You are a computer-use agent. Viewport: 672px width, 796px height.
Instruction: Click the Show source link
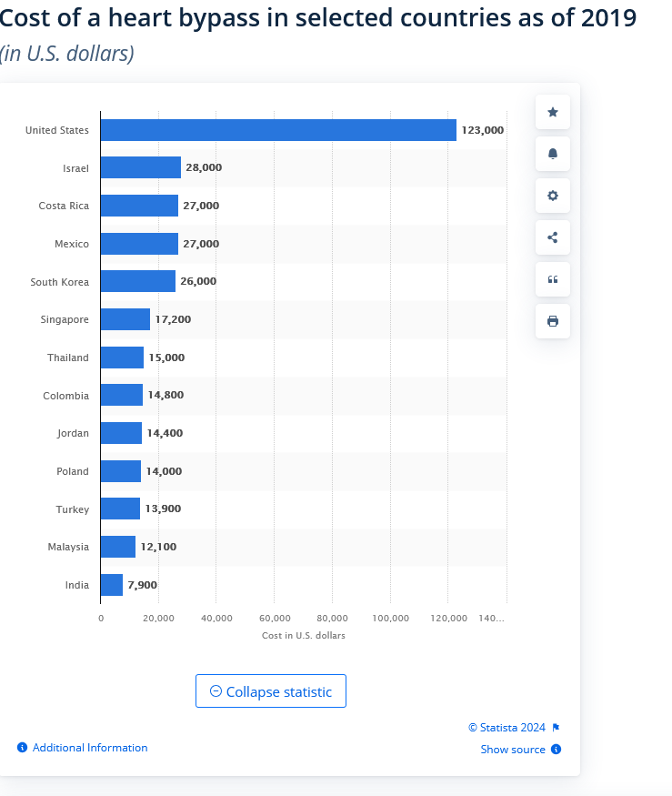513,750
